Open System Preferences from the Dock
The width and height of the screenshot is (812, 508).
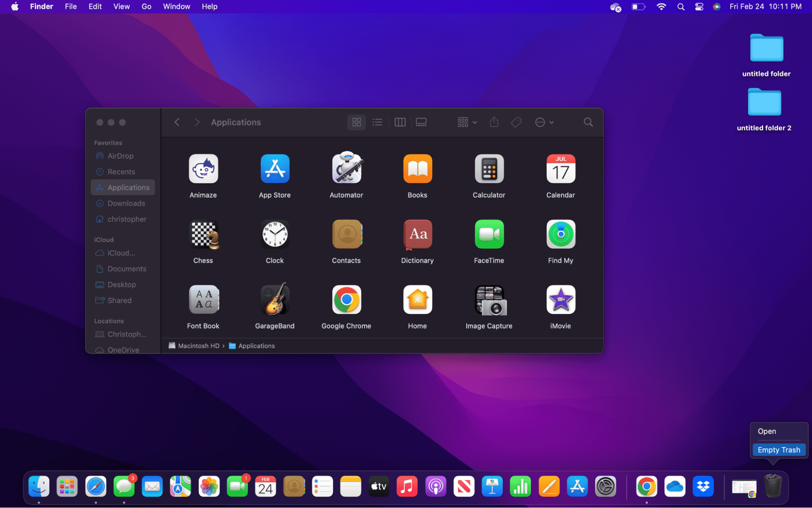click(x=605, y=486)
